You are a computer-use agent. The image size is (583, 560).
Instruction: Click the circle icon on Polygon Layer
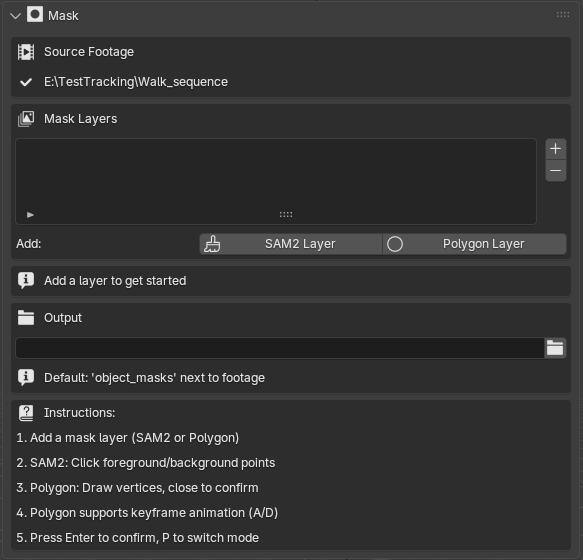[x=395, y=244]
